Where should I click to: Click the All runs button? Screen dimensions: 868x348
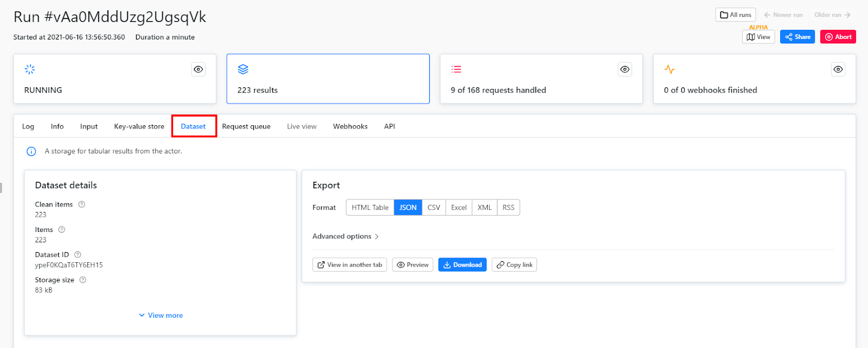736,15
